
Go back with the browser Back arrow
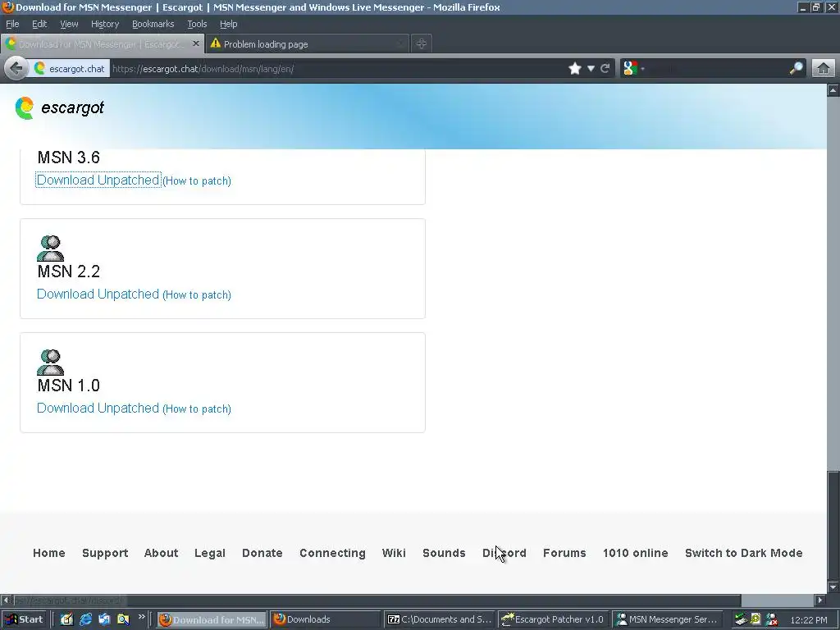(16, 69)
